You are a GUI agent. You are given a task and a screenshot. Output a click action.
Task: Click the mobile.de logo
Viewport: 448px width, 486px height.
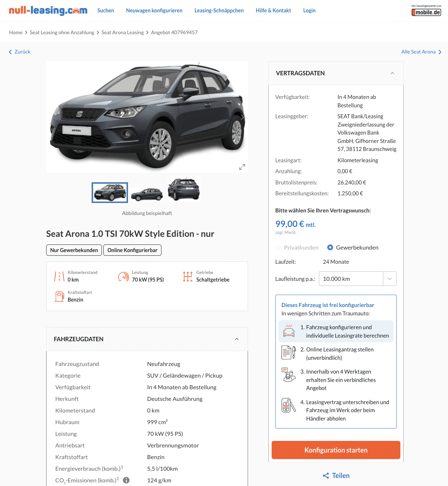pos(426,11)
